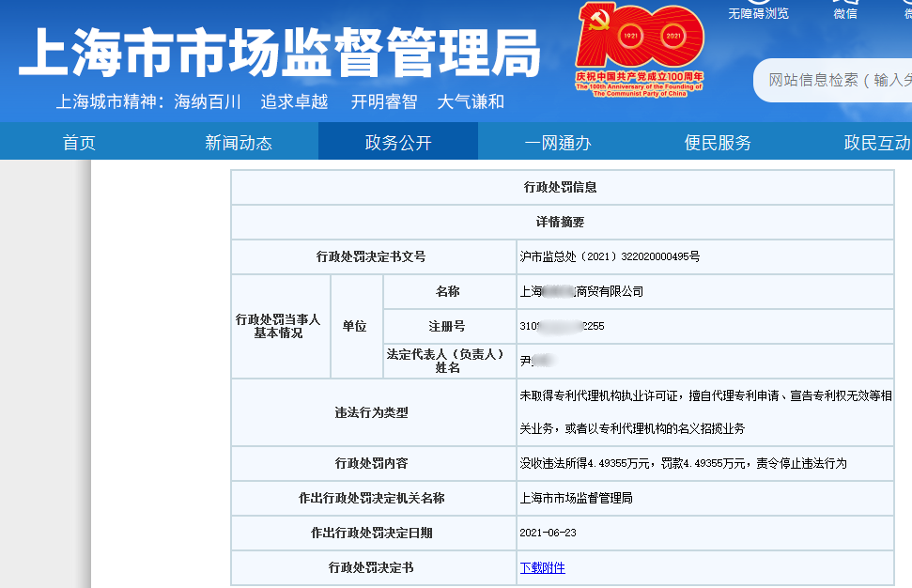Select the penalty content text 没收违法所得
Image resolution: width=912 pixels, height=588 pixels.
click(683, 463)
